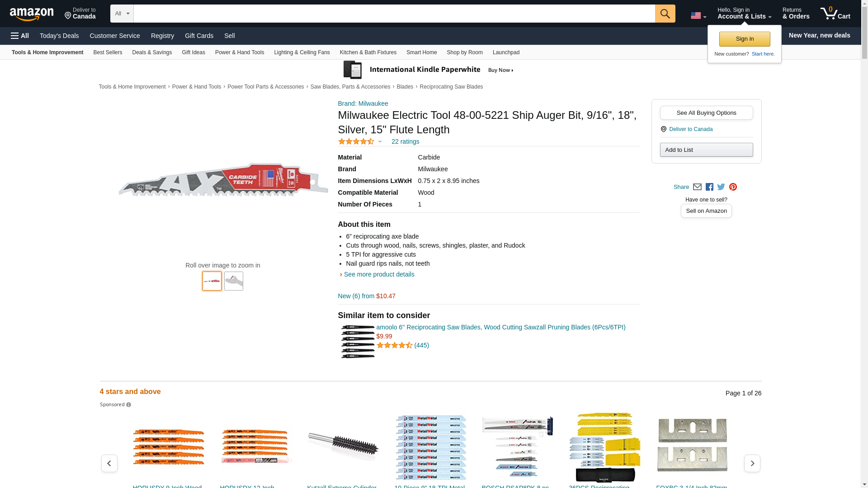The width and height of the screenshot is (868, 488).
Task: Share on Twitter icon
Action: click(721, 187)
